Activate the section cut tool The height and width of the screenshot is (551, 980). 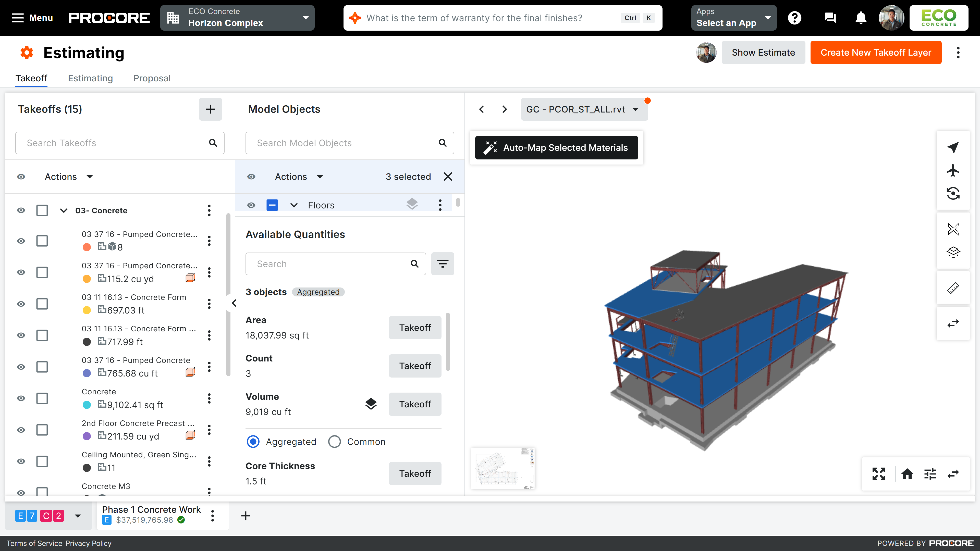(953, 229)
